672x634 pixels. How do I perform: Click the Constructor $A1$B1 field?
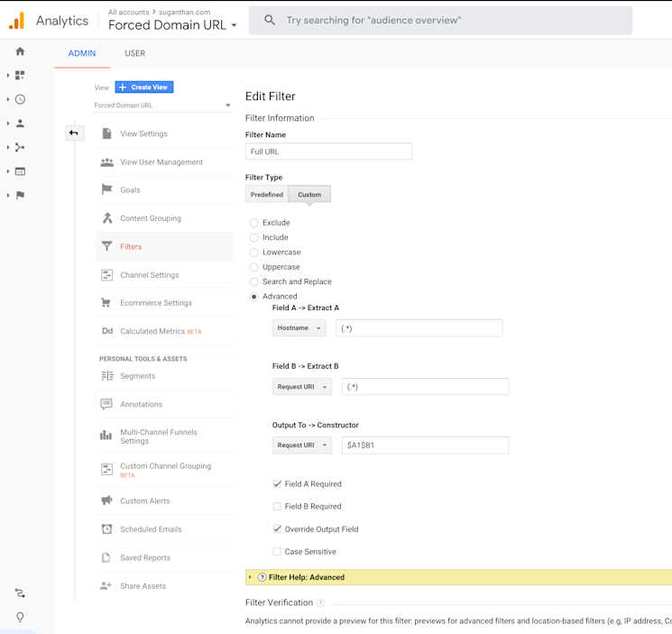click(x=425, y=446)
